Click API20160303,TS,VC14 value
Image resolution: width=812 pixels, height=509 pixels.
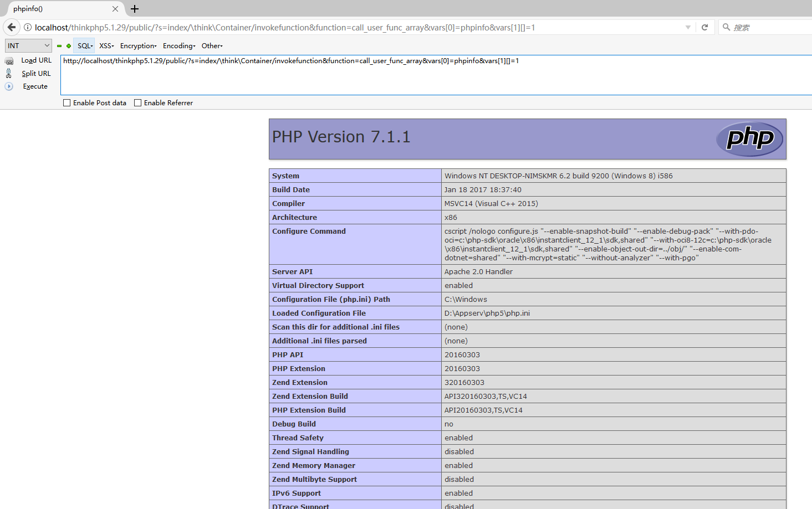[x=483, y=410]
